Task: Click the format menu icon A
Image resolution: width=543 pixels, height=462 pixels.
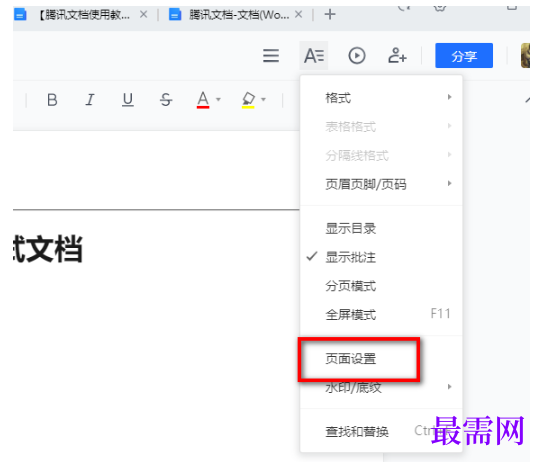Action: pos(314,56)
